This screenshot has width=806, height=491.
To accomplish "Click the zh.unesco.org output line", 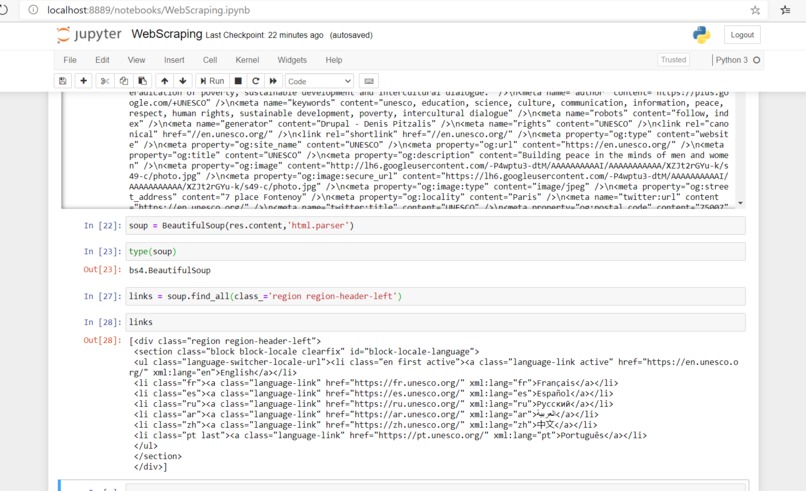I will pos(365,425).
